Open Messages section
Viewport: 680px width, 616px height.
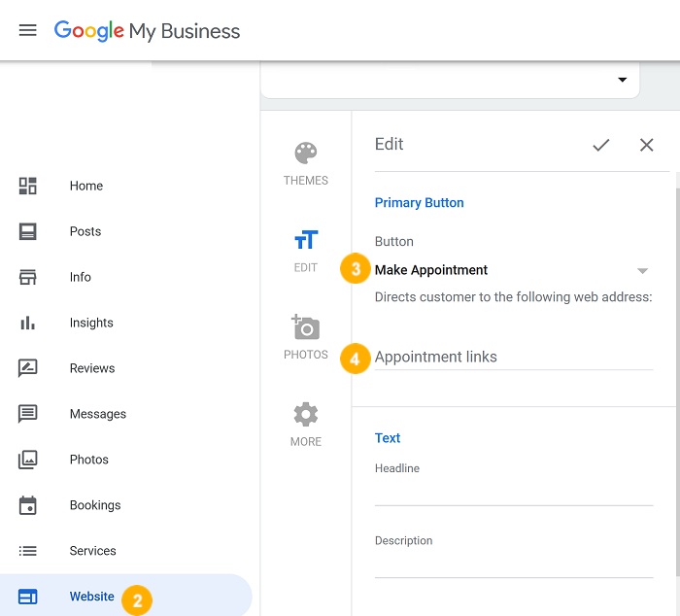pos(98,414)
